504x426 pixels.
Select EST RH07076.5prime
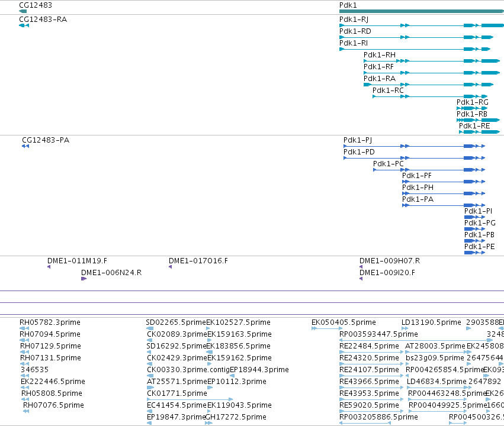53,405
